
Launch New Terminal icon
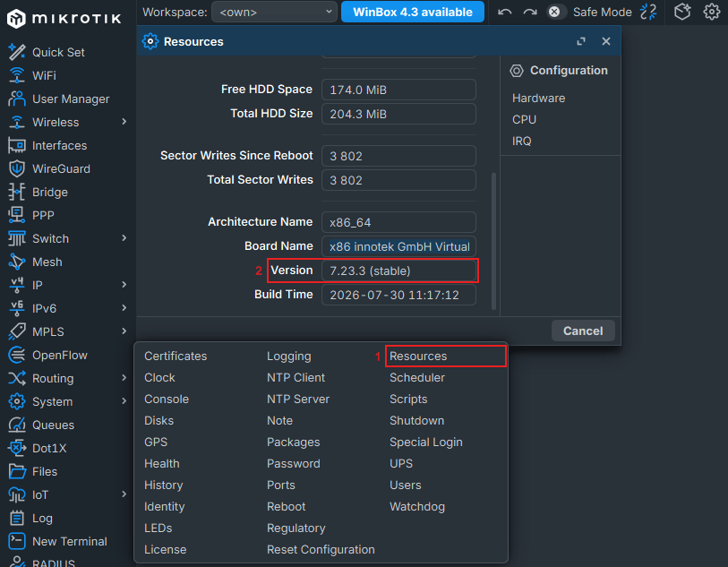[x=17, y=541]
